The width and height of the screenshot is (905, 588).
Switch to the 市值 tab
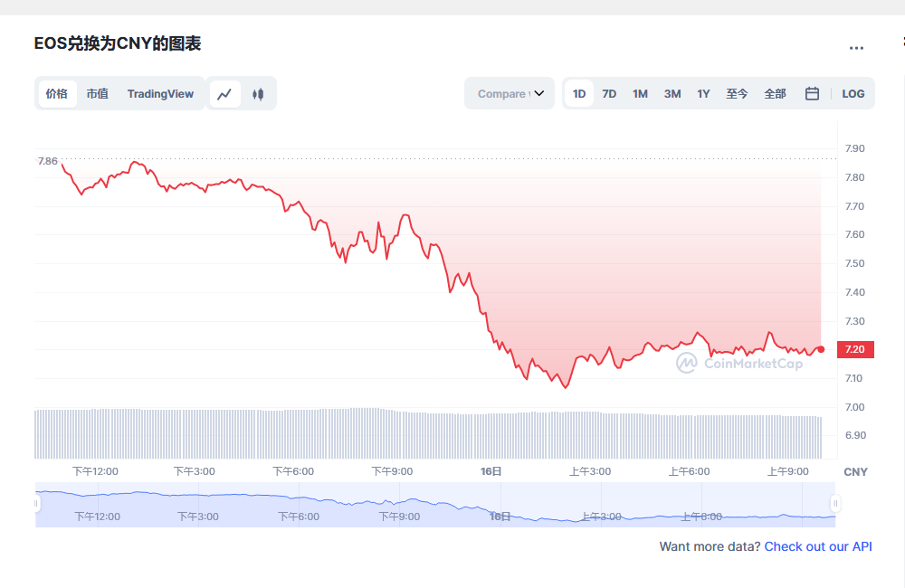(97, 93)
